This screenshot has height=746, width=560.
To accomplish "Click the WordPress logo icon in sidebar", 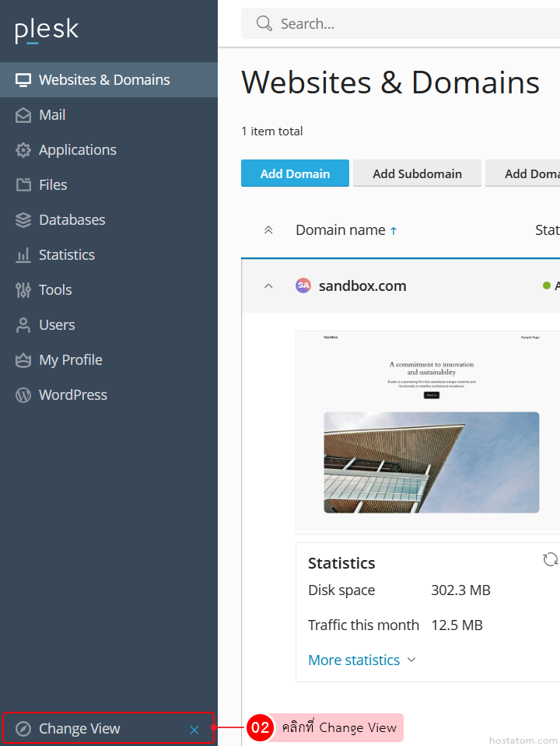I will point(23,395).
